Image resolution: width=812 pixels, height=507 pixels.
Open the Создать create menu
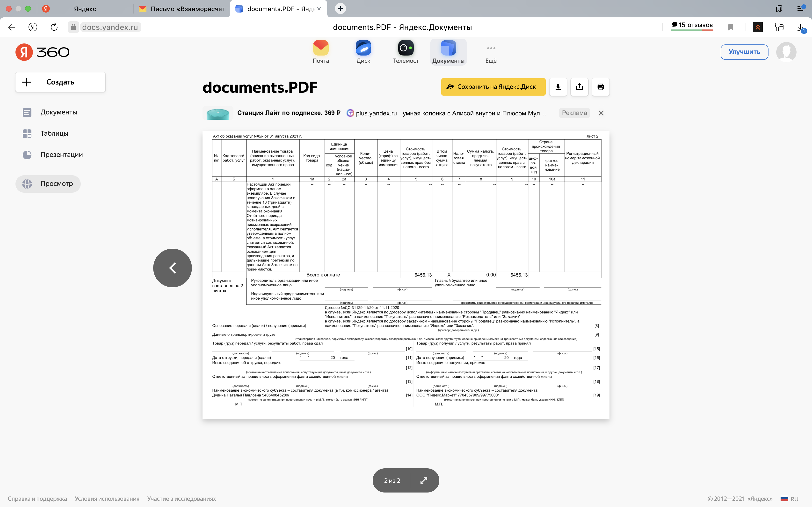pos(60,82)
